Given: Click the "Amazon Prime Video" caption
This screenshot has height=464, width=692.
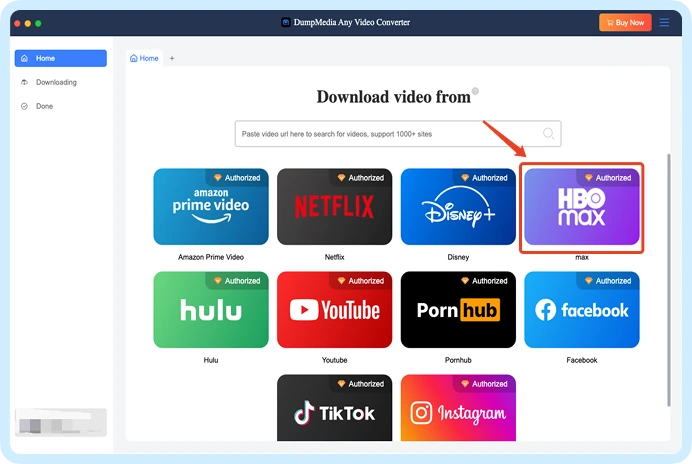Looking at the screenshot, I should [211, 257].
